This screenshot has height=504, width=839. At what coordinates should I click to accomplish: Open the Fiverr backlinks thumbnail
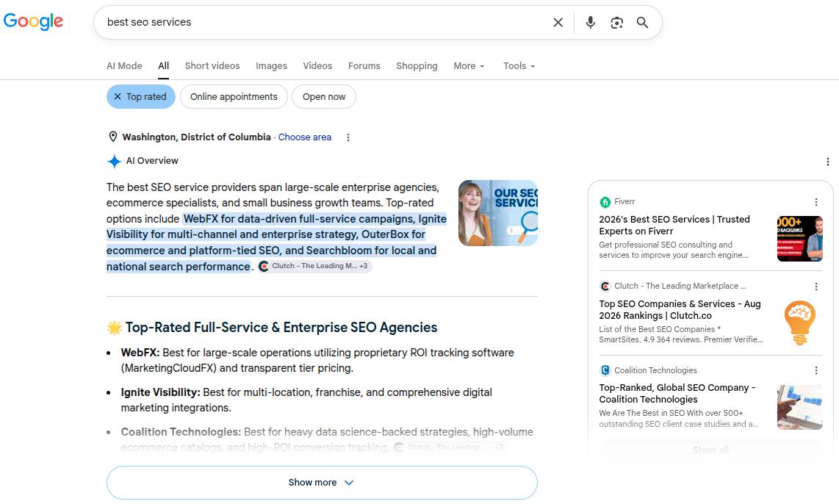click(x=799, y=239)
